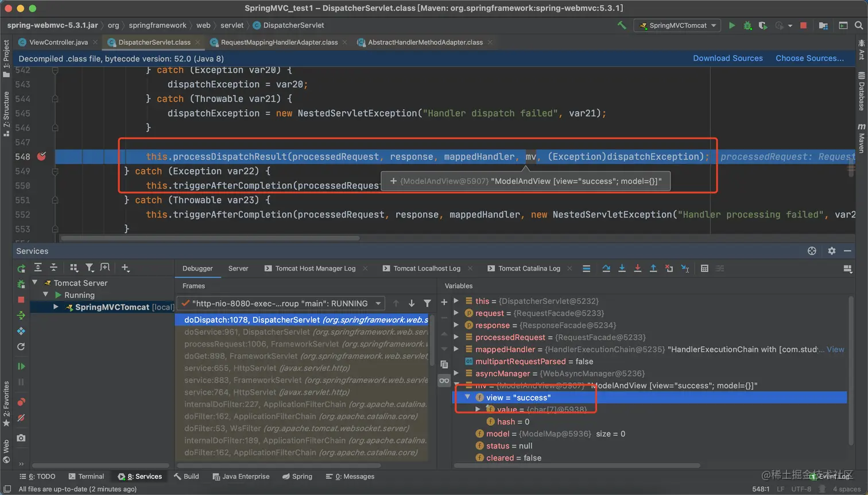Viewport: 868px width, 495px height.
Task: Start debugging with the green bug icon
Action: pos(747,25)
